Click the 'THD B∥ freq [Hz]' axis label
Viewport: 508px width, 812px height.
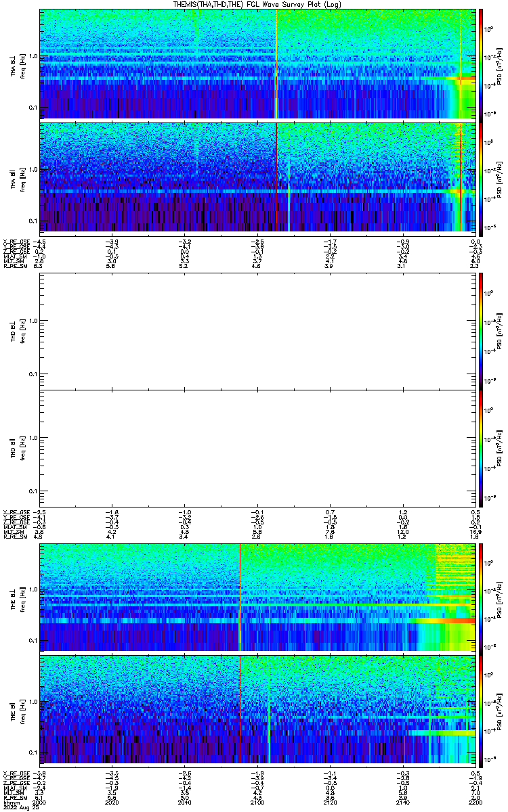(18, 447)
